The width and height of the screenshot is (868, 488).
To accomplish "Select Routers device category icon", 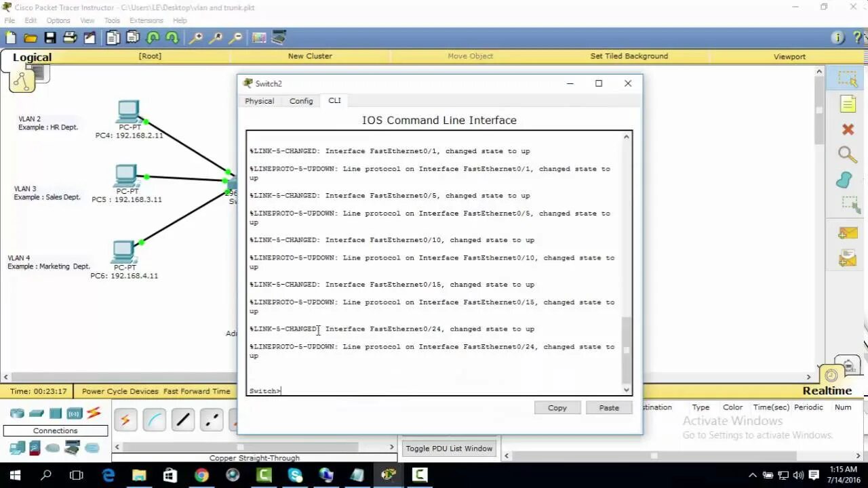I will pos(17,413).
